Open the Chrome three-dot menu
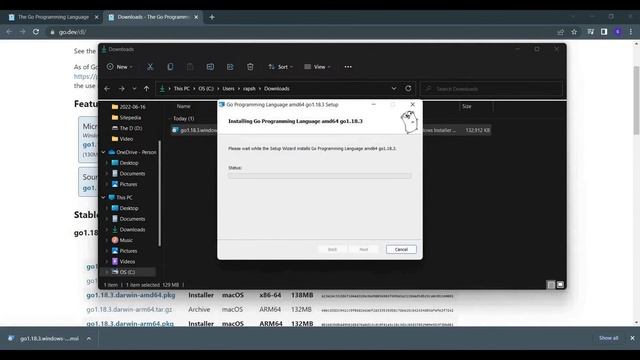Screen dimensions: 640x360 point(631,32)
